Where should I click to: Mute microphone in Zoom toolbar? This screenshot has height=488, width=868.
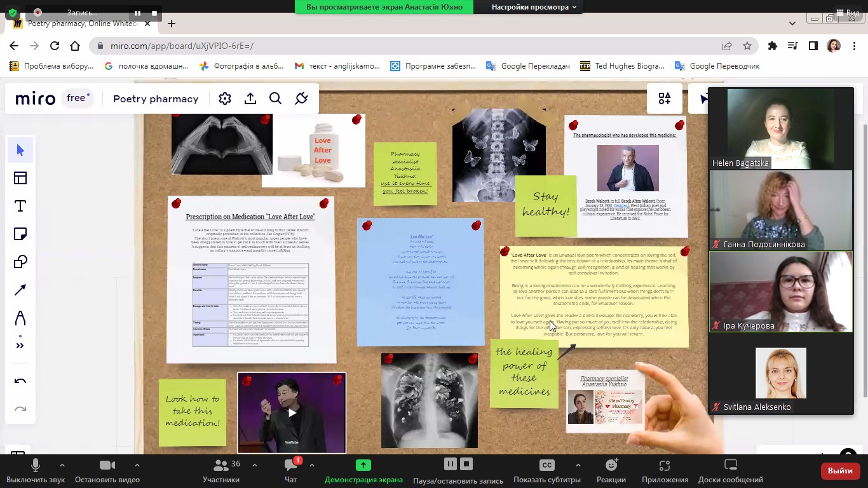(x=36, y=470)
